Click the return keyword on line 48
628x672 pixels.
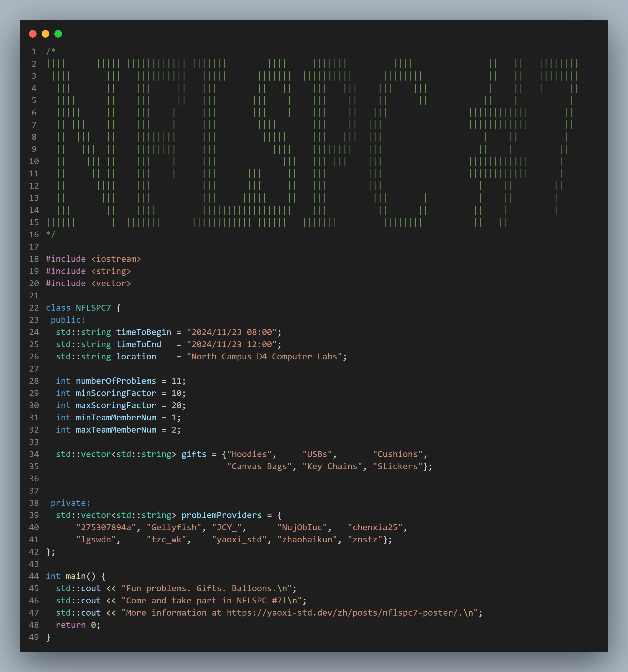click(71, 625)
